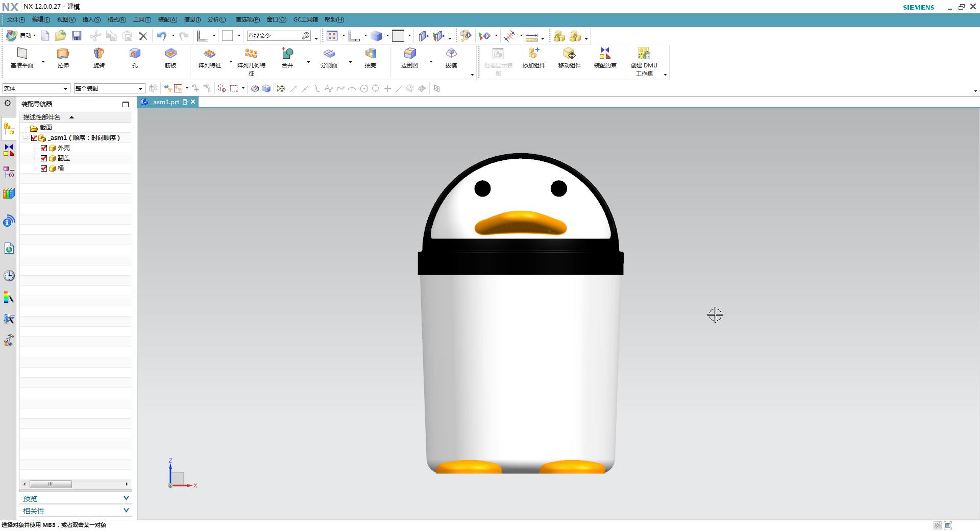The height and width of the screenshot is (531, 980).
Task: Open the History clock sidebar icon
Action: [x=9, y=276]
